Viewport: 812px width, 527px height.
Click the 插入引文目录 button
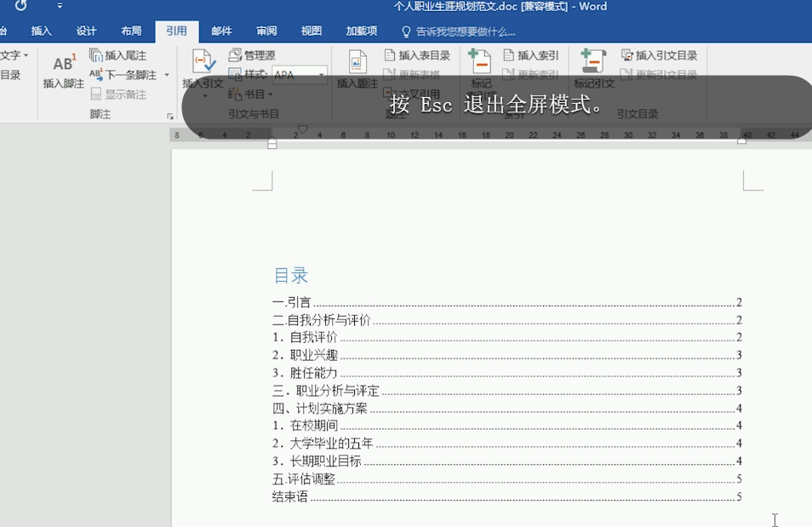click(x=660, y=55)
